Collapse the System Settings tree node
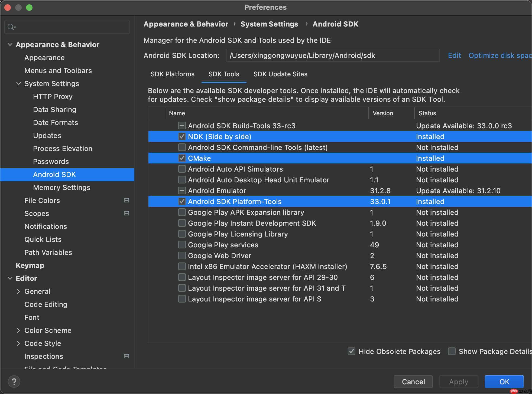 coord(19,84)
